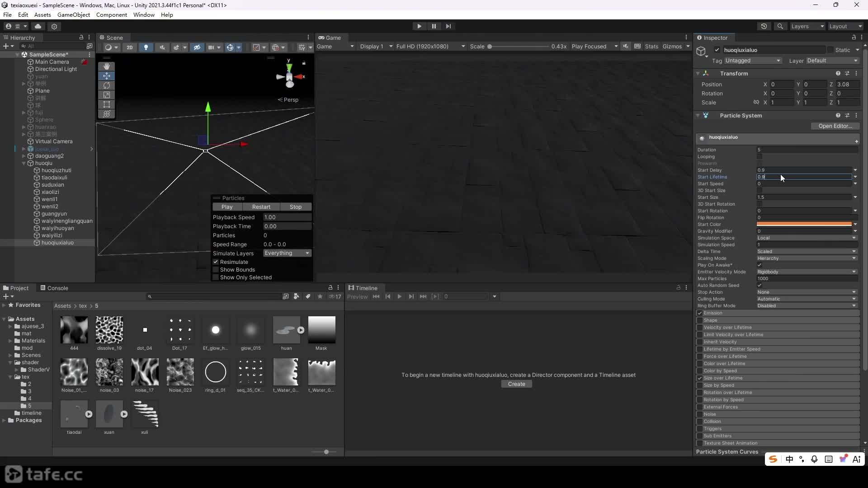The width and height of the screenshot is (868, 488).
Task: Click Restart in Particles overlay
Action: pyautogui.click(x=261, y=207)
